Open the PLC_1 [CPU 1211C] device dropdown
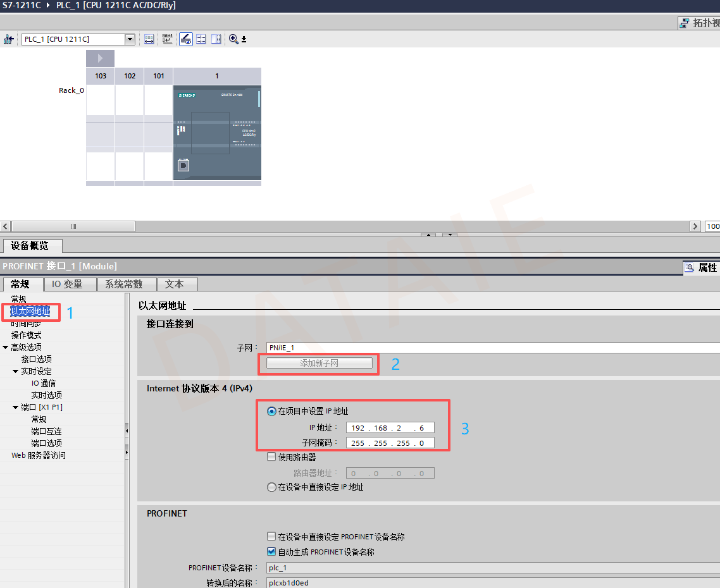 click(130, 39)
